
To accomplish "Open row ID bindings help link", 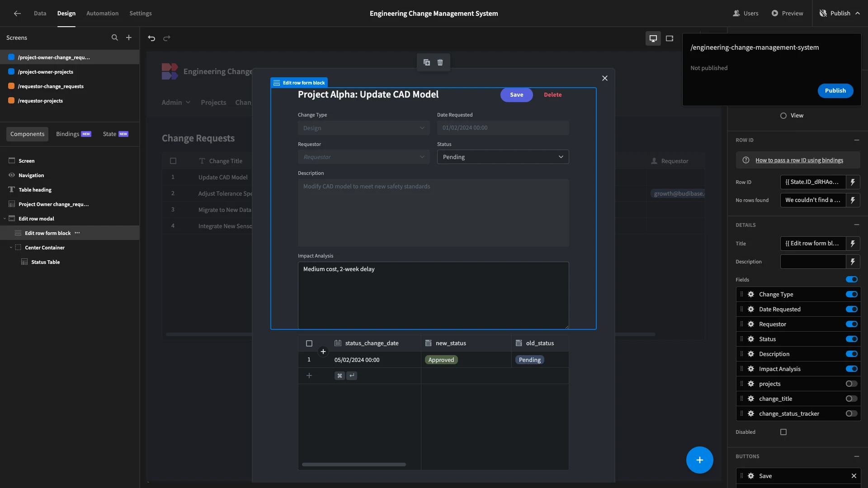I will pyautogui.click(x=799, y=160).
